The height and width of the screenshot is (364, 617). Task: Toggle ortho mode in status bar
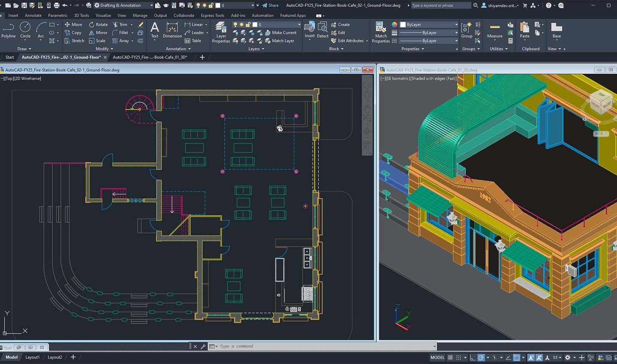[x=473, y=357]
